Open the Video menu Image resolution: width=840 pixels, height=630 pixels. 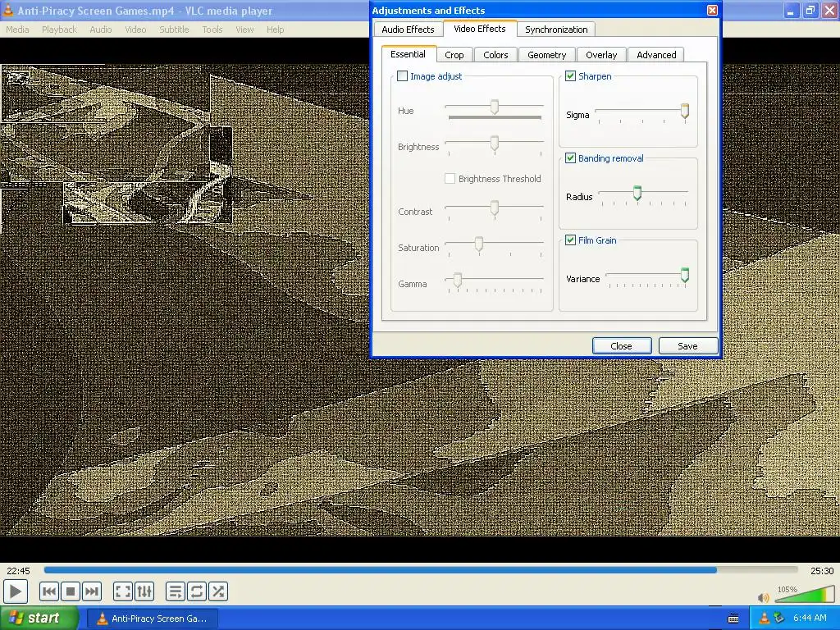135,30
